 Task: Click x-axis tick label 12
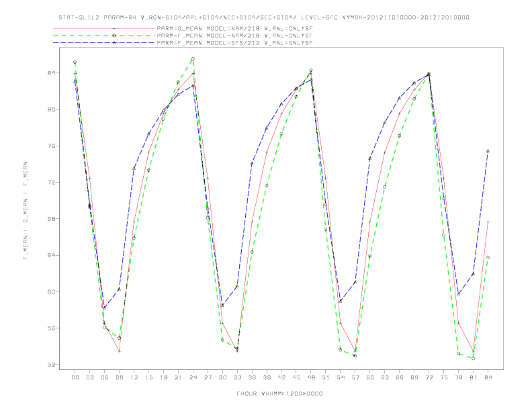[134, 377]
